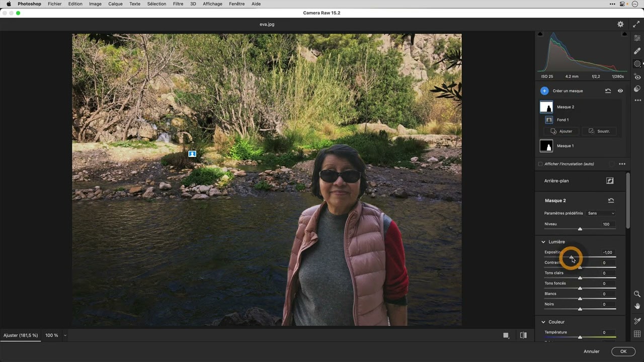The image size is (644, 362).
Task: Select the Healing bandage tool
Action: click(x=637, y=51)
